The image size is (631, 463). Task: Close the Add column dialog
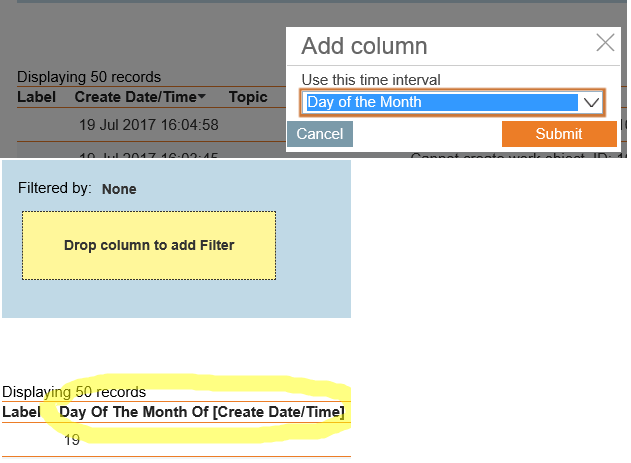tap(605, 43)
